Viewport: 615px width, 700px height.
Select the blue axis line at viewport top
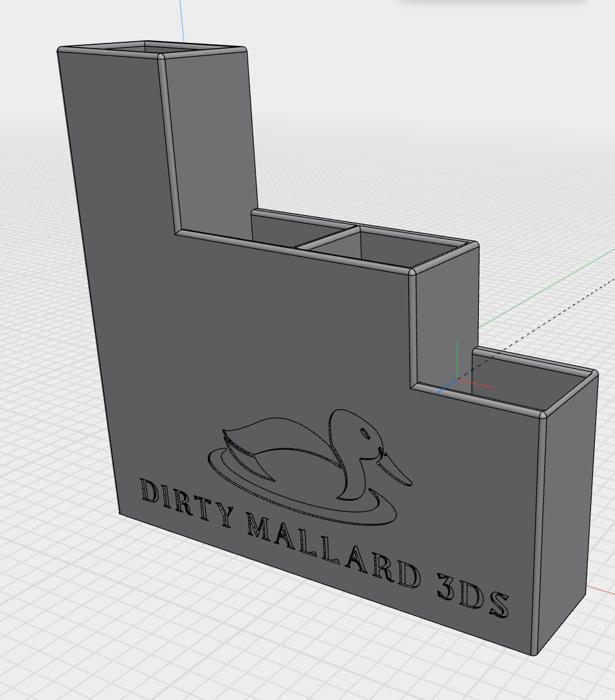pos(181,19)
